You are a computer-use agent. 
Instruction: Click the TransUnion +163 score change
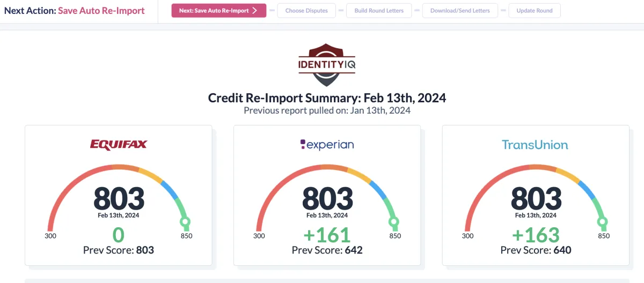[x=536, y=235]
